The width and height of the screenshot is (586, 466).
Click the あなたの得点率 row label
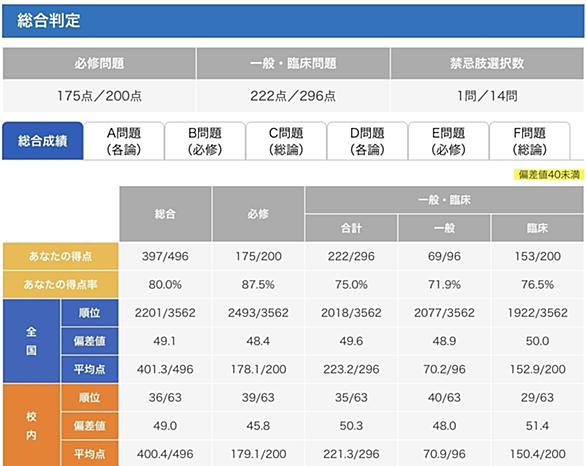tap(61, 284)
